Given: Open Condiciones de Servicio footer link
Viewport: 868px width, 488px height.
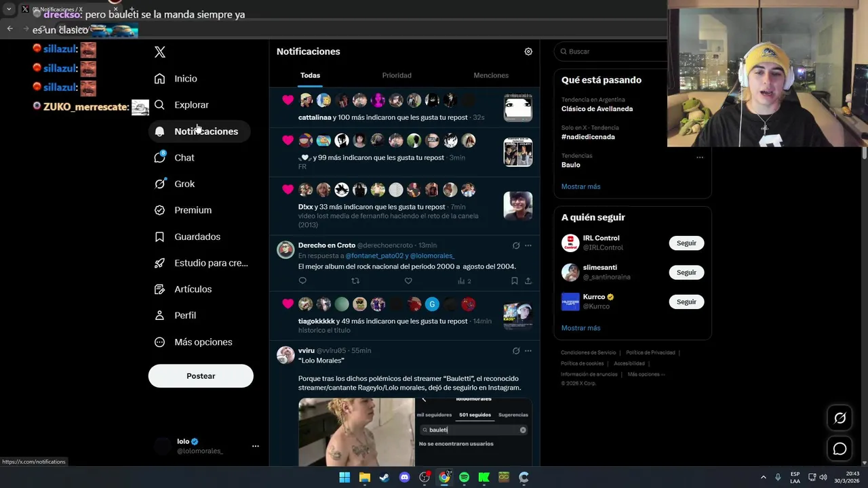Looking at the screenshot, I should pyautogui.click(x=589, y=352).
